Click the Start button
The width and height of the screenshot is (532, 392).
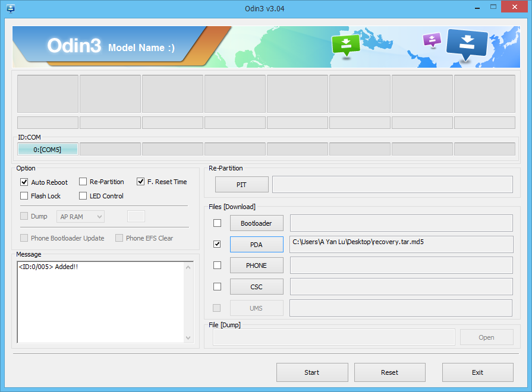coord(312,372)
